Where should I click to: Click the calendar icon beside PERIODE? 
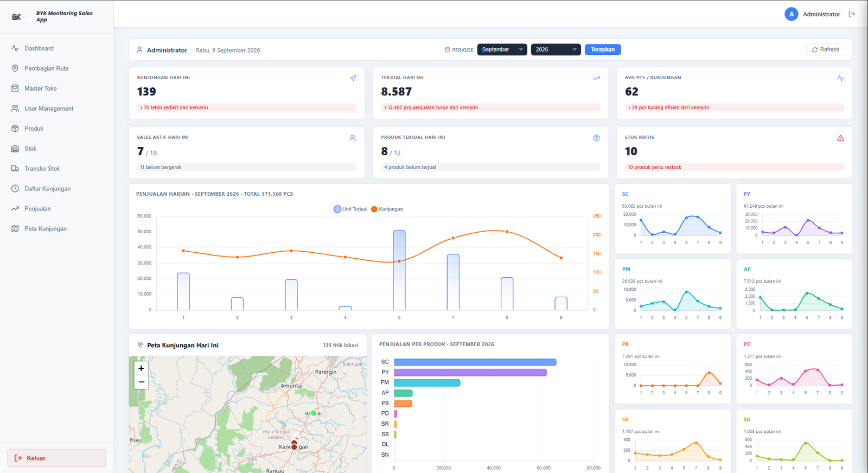pos(448,49)
